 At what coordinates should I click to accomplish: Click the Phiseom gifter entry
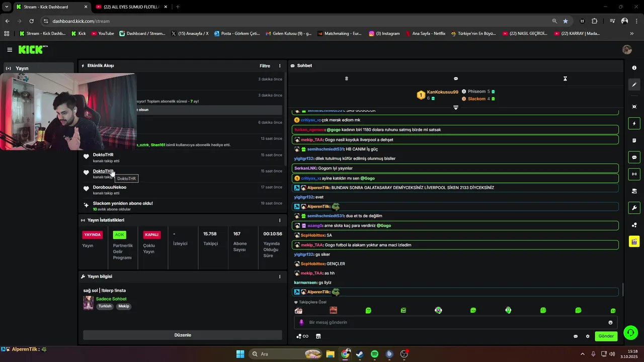(x=478, y=92)
